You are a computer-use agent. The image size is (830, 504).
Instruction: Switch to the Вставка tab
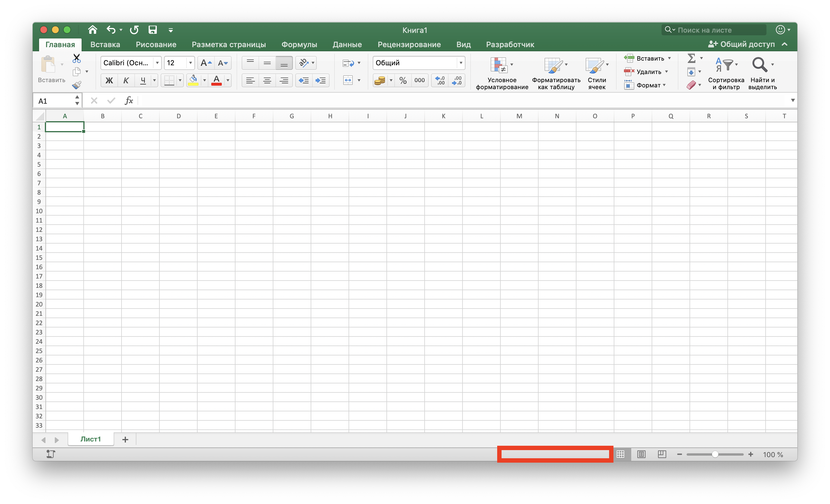point(105,45)
